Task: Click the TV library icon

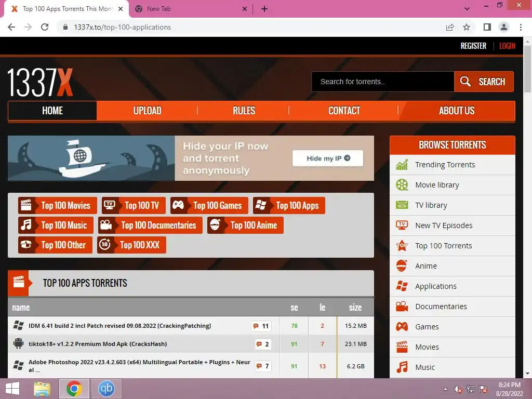Action: [x=402, y=205]
